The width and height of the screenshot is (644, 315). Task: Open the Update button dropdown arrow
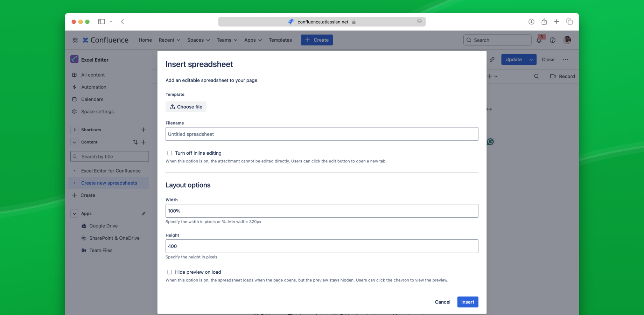531,59
